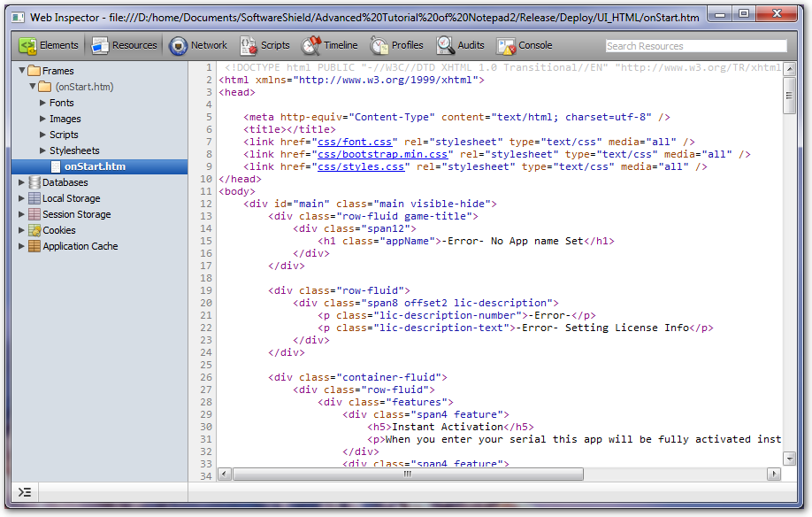Viewport: 812px width, 517px height.
Task: Click 'lic-description-text' class value
Action: click(x=441, y=328)
